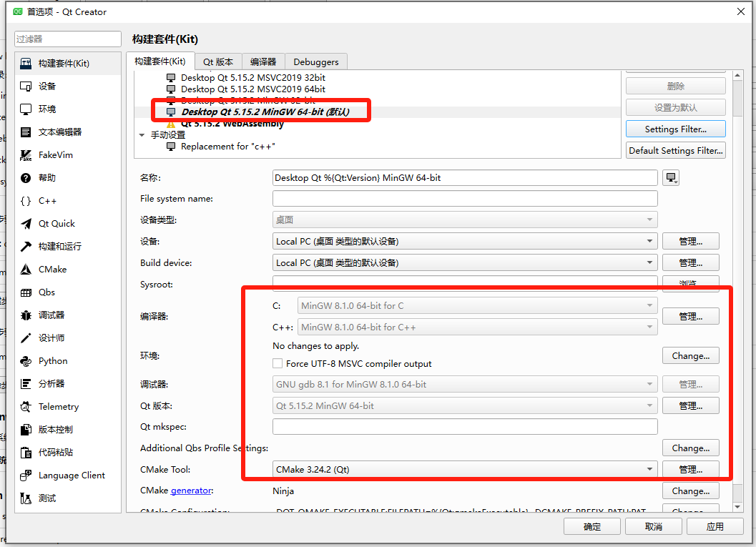
Task: Open the 文本编辑器 text editor category icon
Action: coord(26,132)
